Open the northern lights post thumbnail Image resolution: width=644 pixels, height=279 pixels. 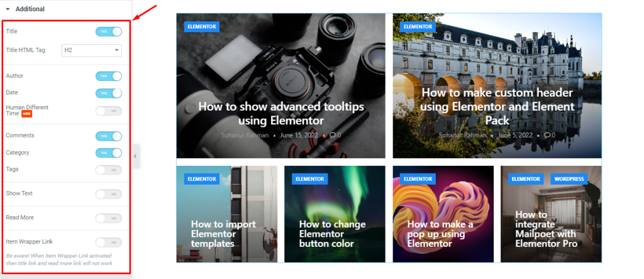[x=335, y=214]
